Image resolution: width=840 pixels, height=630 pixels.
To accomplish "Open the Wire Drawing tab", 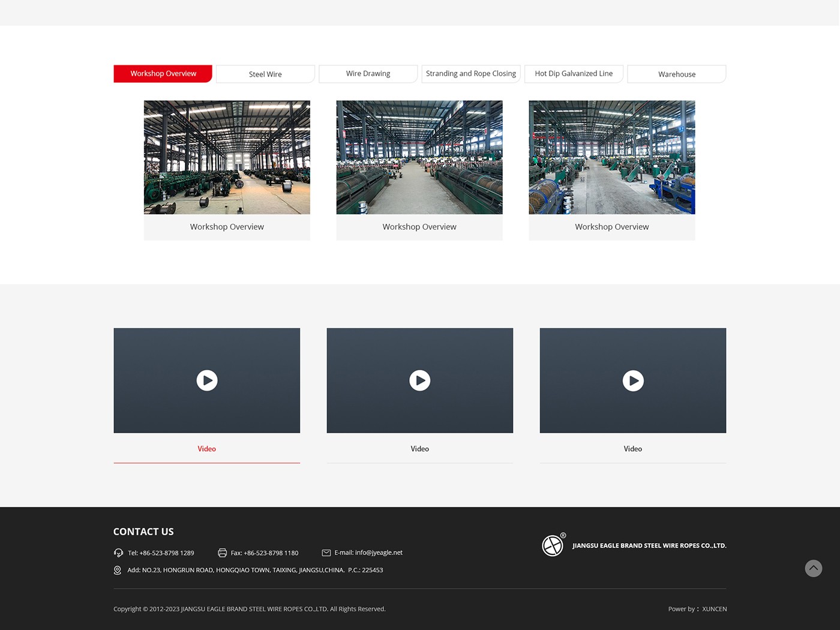I will [368, 74].
